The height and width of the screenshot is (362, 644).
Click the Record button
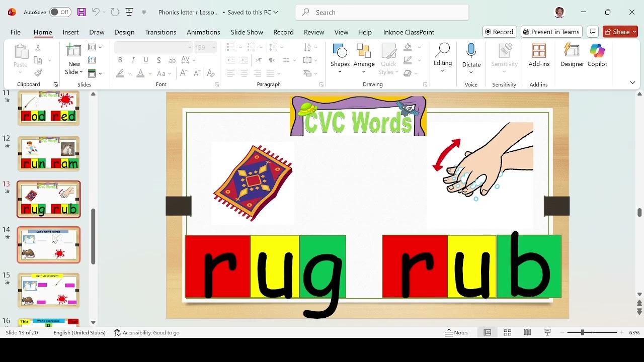click(500, 32)
